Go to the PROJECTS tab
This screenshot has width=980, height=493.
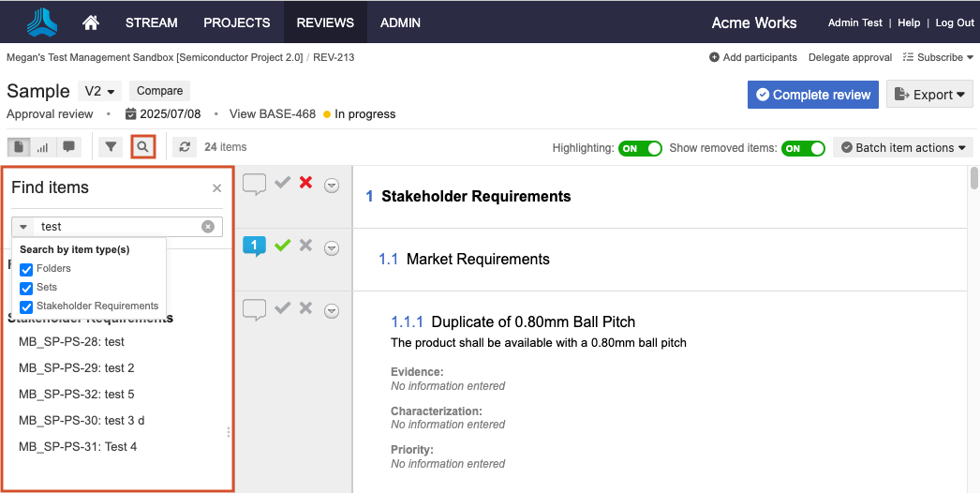236,22
